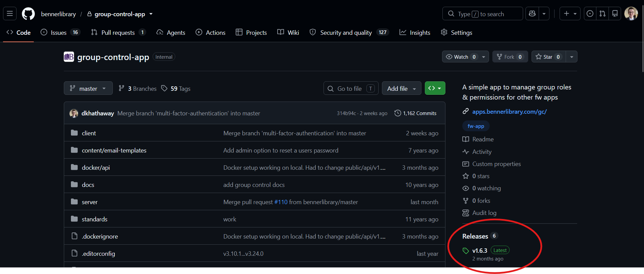Open Copilot chat icon in header

point(532,13)
